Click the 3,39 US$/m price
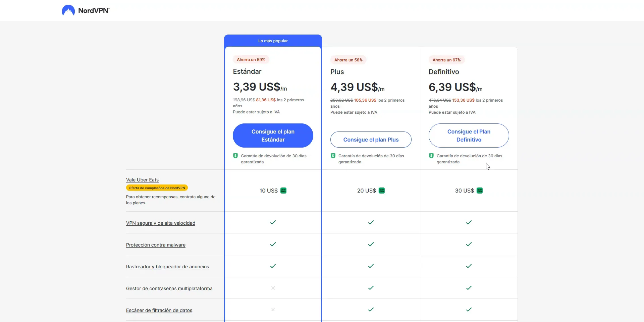This screenshot has width=644, height=322. click(x=260, y=87)
